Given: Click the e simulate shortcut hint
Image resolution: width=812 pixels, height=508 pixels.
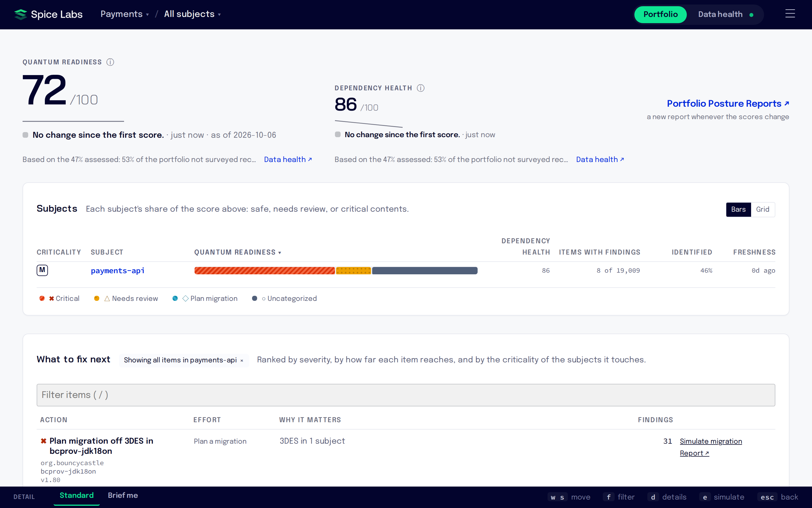Looking at the screenshot, I should coord(722,497).
